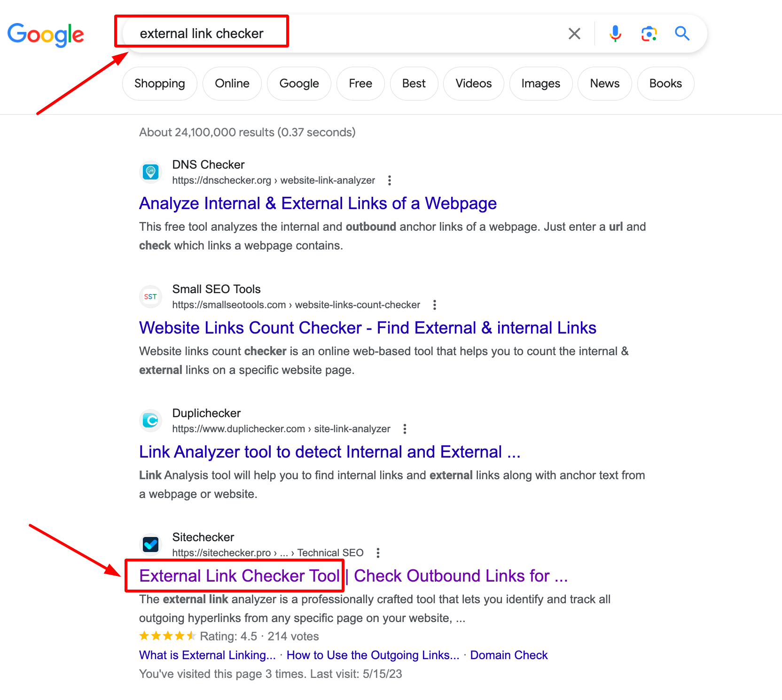Open 'What is External Linking...' sitelink
The width and height of the screenshot is (782, 700).
(x=207, y=655)
